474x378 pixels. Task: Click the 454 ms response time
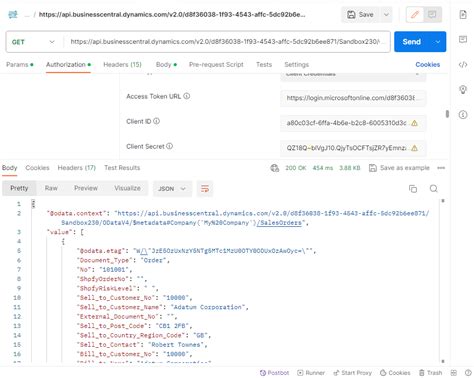click(x=323, y=168)
